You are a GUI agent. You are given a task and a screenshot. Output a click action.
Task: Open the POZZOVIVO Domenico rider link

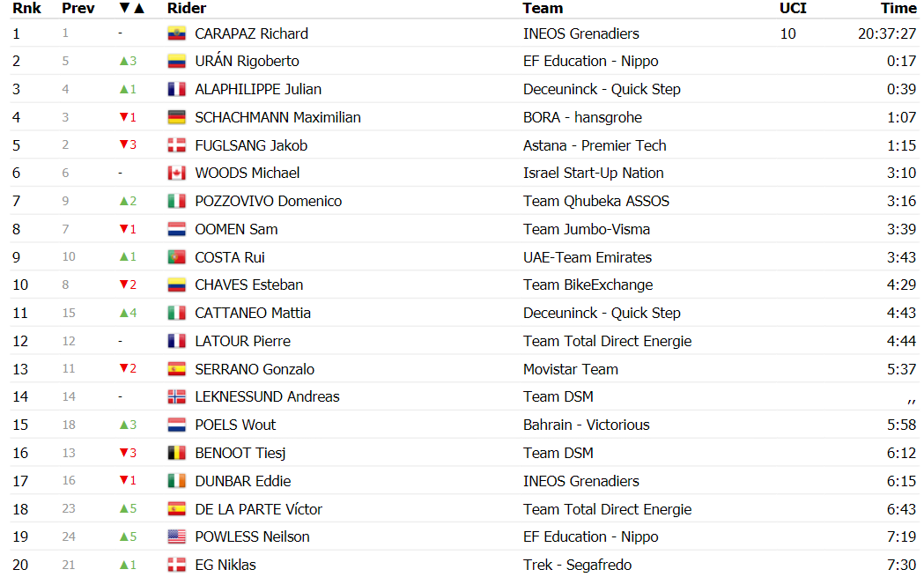268,202
